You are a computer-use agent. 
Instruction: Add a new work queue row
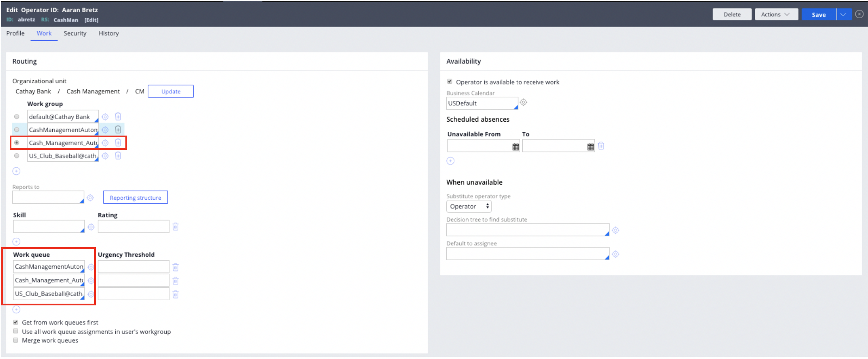click(x=16, y=310)
